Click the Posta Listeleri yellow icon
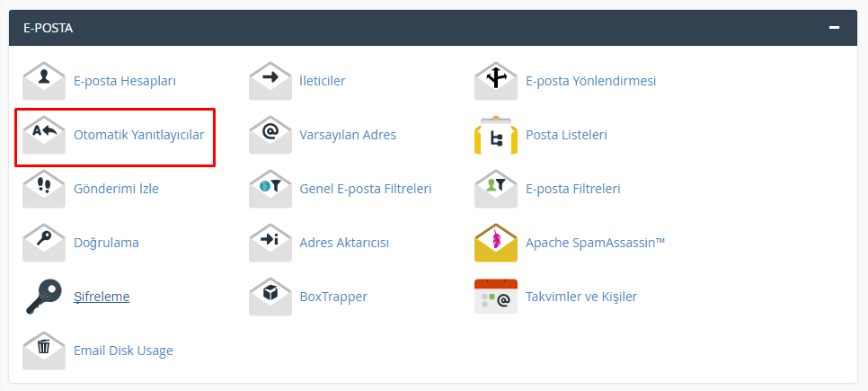Viewport: 868px width, 391px height. [x=496, y=135]
